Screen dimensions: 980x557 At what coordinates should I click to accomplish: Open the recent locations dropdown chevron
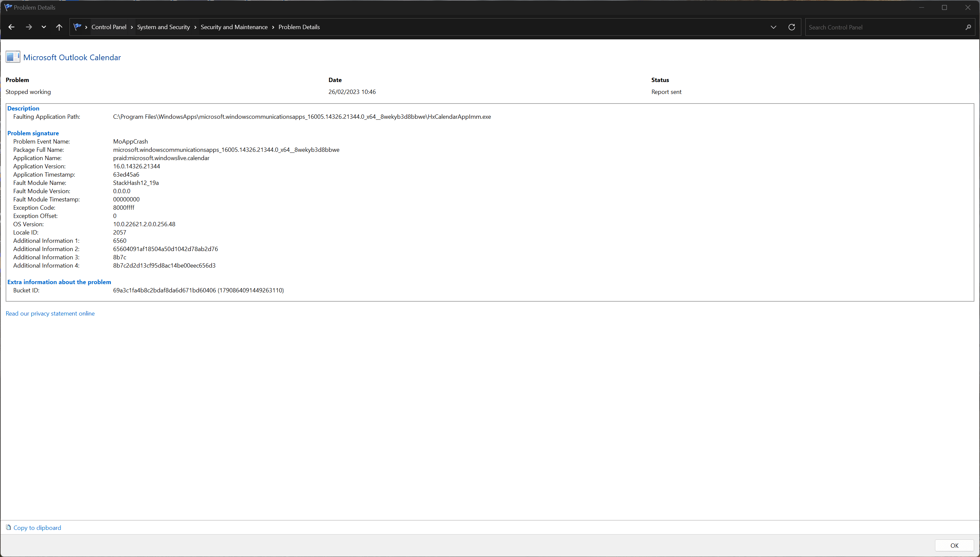[44, 27]
